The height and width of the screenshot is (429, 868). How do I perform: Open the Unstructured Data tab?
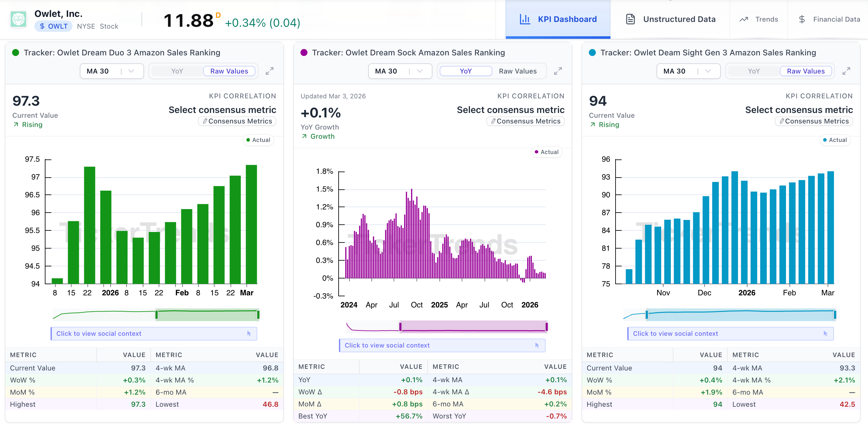[x=679, y=19]
